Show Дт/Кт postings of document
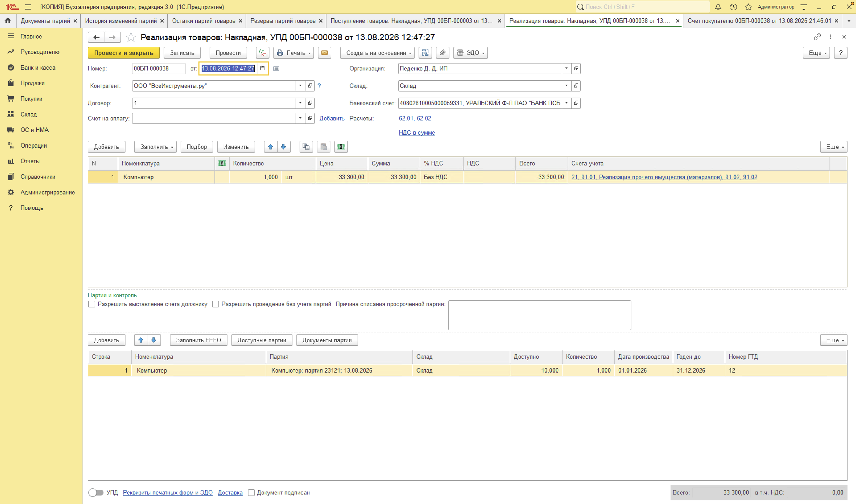 (x=263, y=53)
